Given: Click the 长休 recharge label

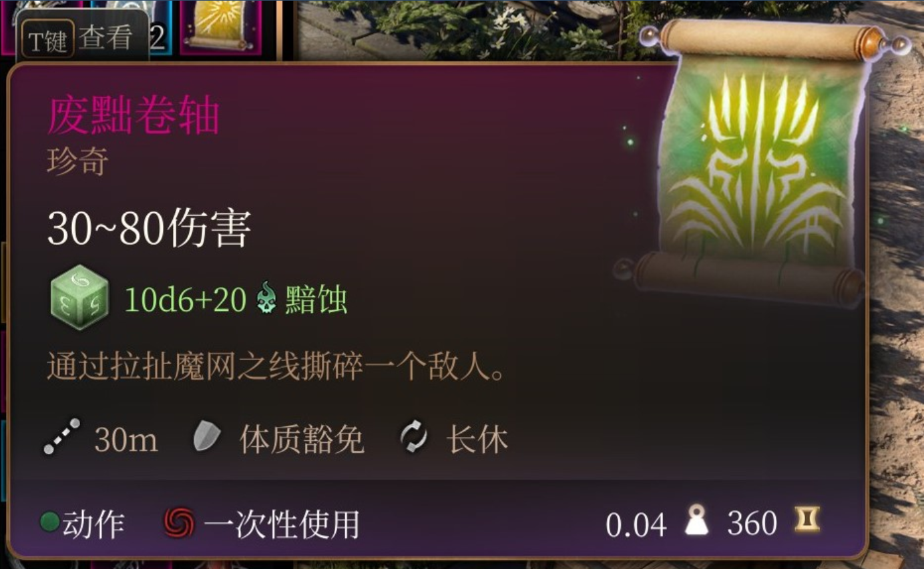Looking at the screenshot, I should (x=477, y=440).
